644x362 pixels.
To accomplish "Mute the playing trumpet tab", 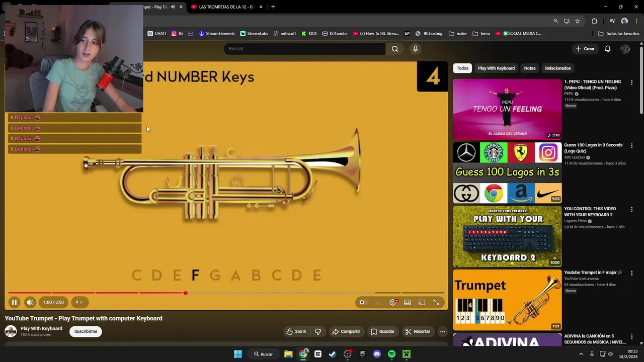I will click(x=173, y=7).
